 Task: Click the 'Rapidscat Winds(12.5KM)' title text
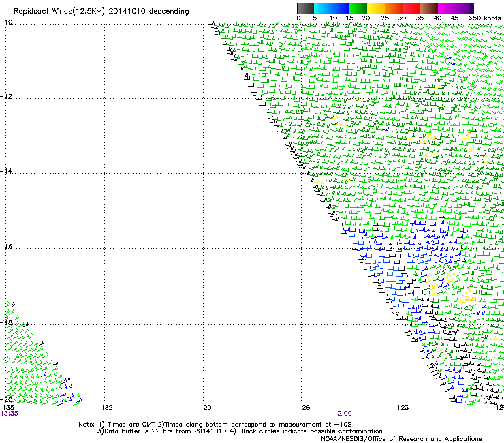coord(59,12)
